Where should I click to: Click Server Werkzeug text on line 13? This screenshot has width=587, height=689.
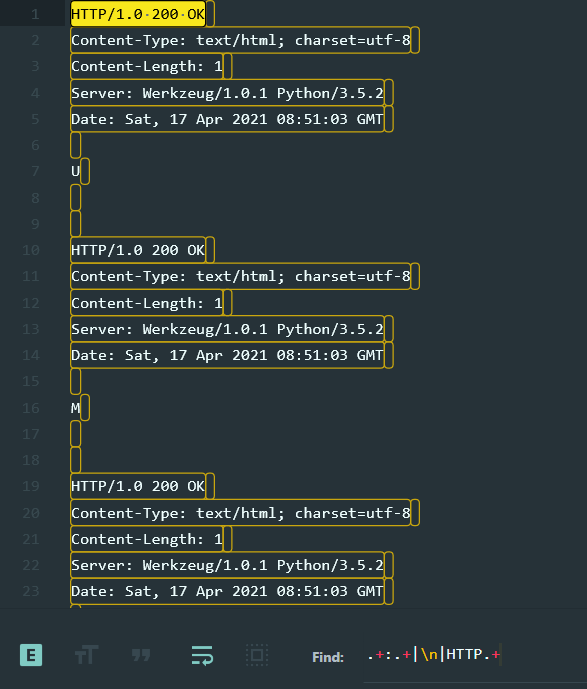(x=227, y=329)
